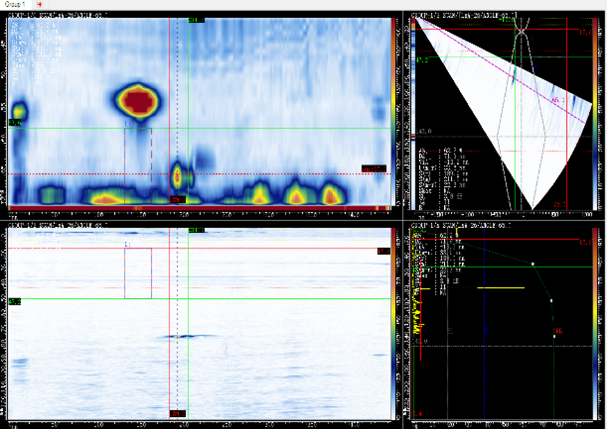Click the color palette bar beside the A-scan view
607x429 pixels.
click(595, 323)
